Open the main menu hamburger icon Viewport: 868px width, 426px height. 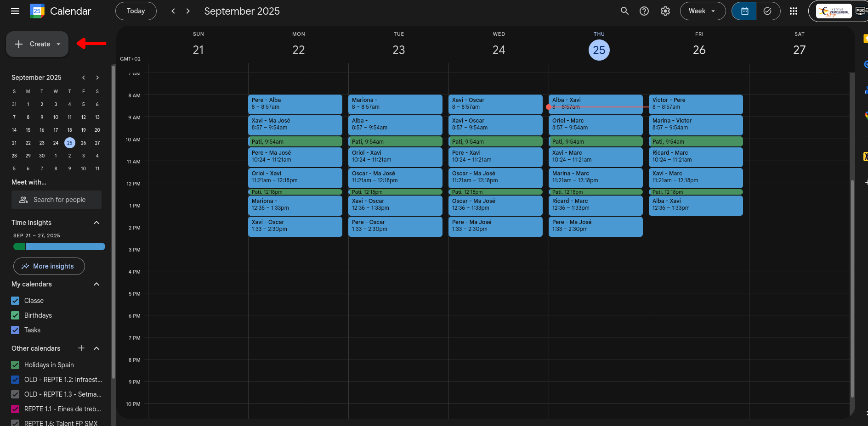tap(15, 11)
